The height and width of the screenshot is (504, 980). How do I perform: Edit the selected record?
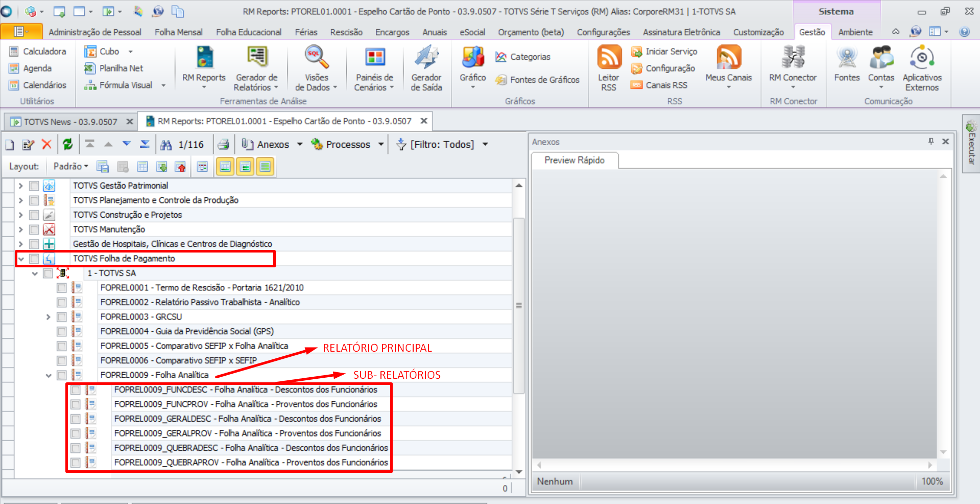point(28,145)
